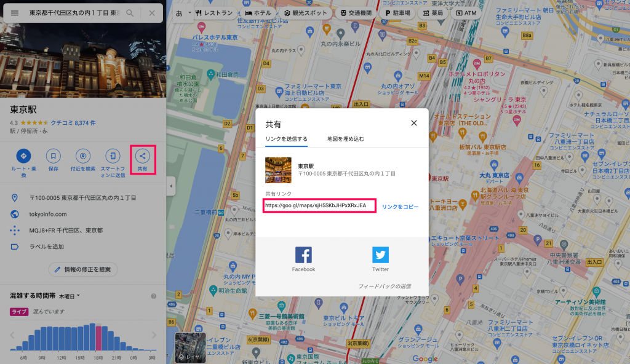The image size is (630, 364).
Task: Click the 板前バル 東京駅店 restaurant pin
Action: point(482,136)
